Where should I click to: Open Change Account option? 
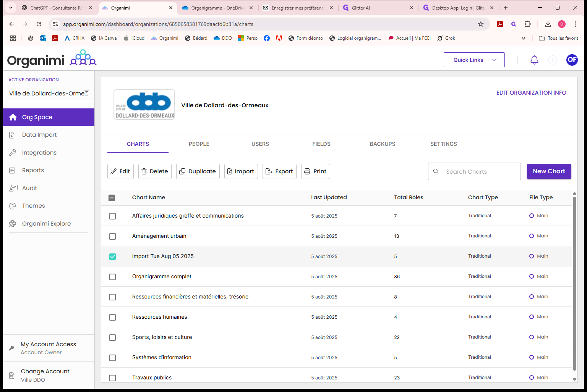[x=49, y=375]
